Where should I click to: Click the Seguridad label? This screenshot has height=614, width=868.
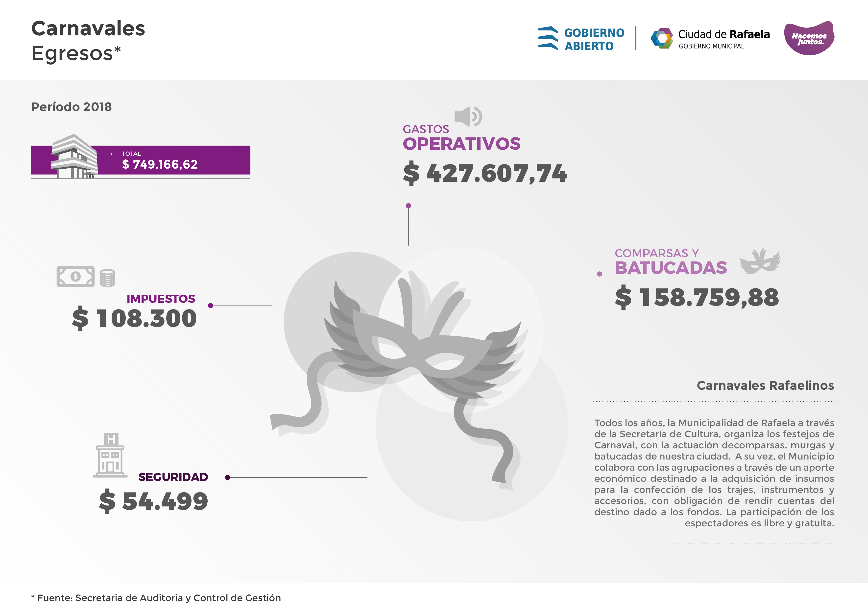(x=173, y=477)
